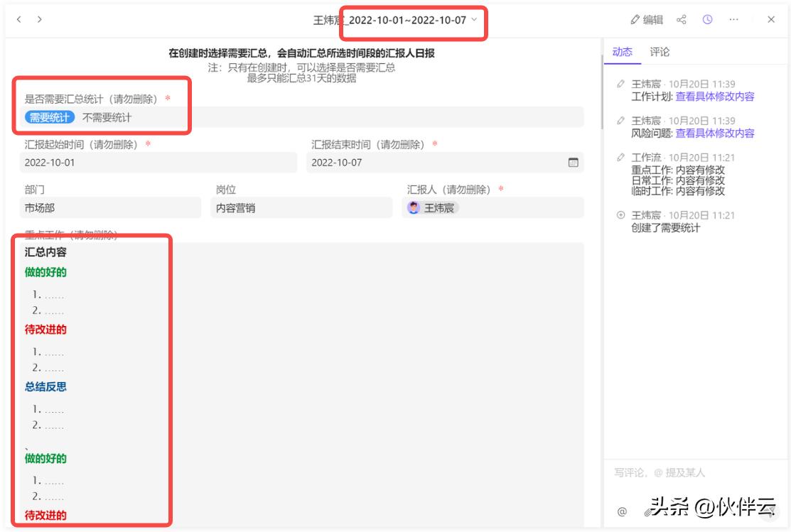This screenshot has height=532, width=791.
Task: Open version history via the clock icon
Action: coord(707,19)
